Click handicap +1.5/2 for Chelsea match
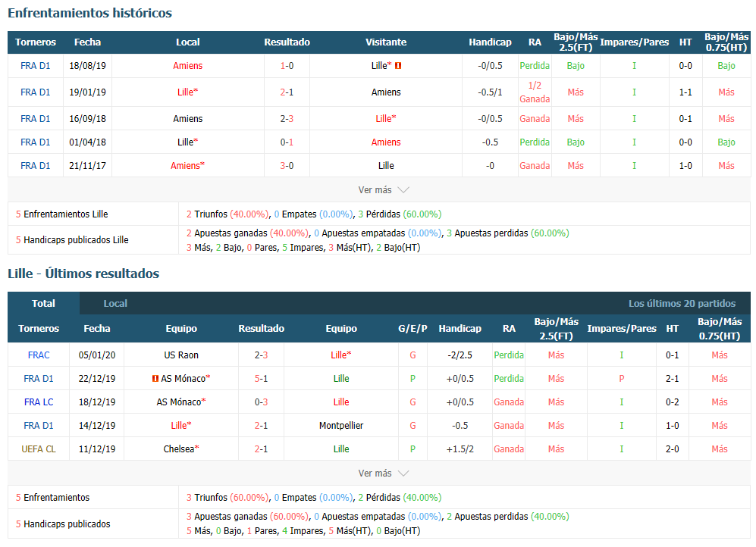 pos(460,449)
